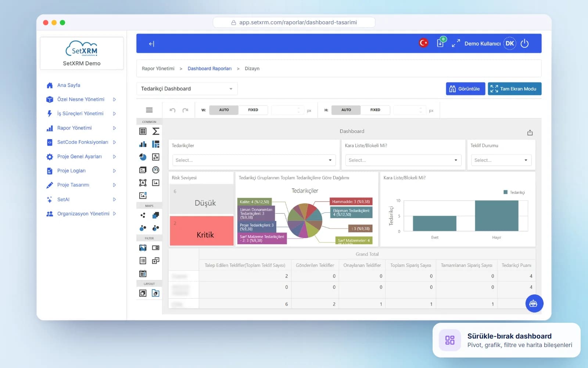Open Kara Liste/Blokeli Mi Select dropdown
The image size is (588, 368).
click(x=403, y=160)
